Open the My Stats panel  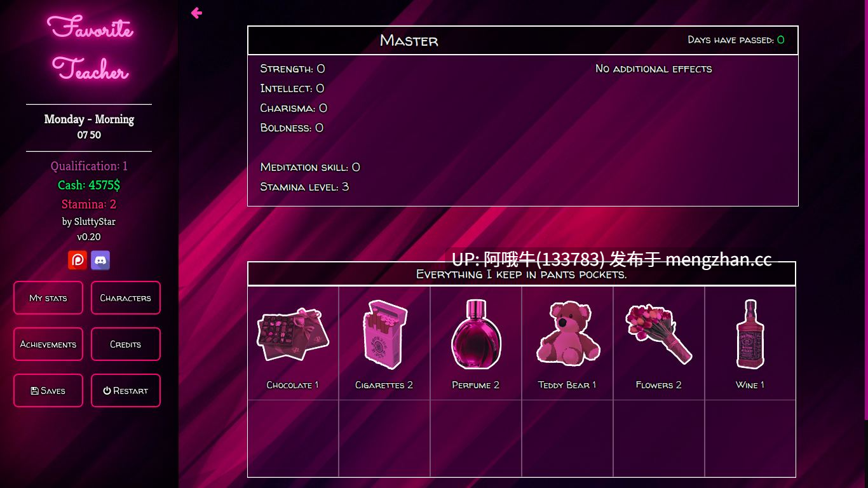(x=48, y=298)
